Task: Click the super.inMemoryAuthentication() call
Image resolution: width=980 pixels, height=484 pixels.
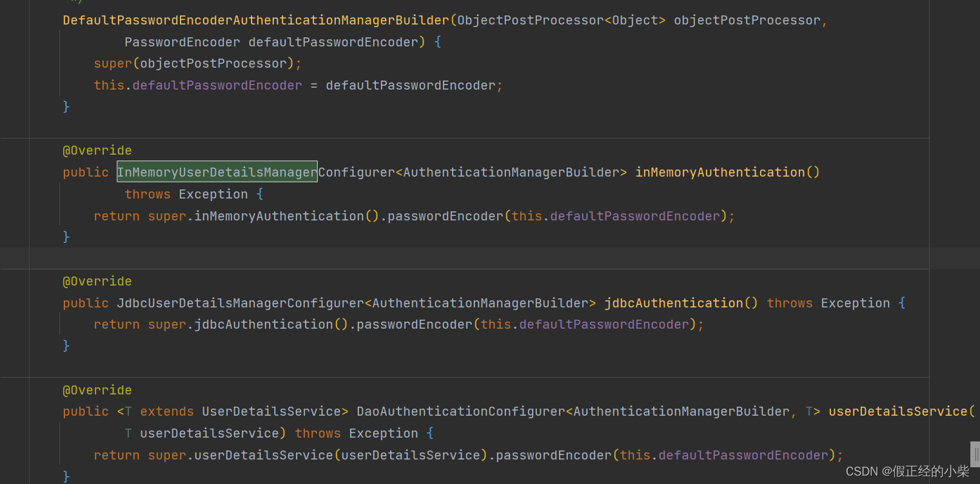Action: [264, 217]
